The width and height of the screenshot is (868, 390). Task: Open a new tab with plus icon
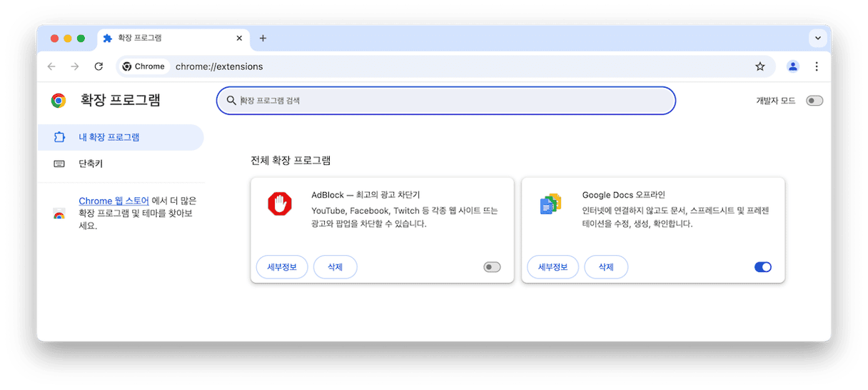click(x=263, y=38)
